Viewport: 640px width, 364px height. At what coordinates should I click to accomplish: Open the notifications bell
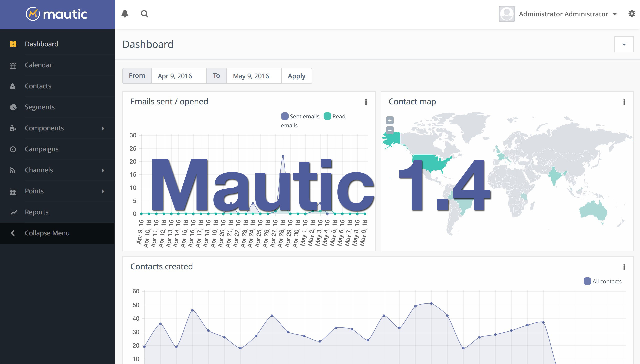pyautogui.click(x=125, y=14)
